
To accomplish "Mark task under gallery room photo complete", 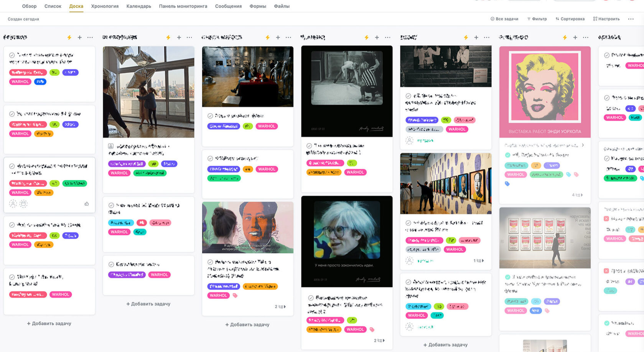I will 210,116.
